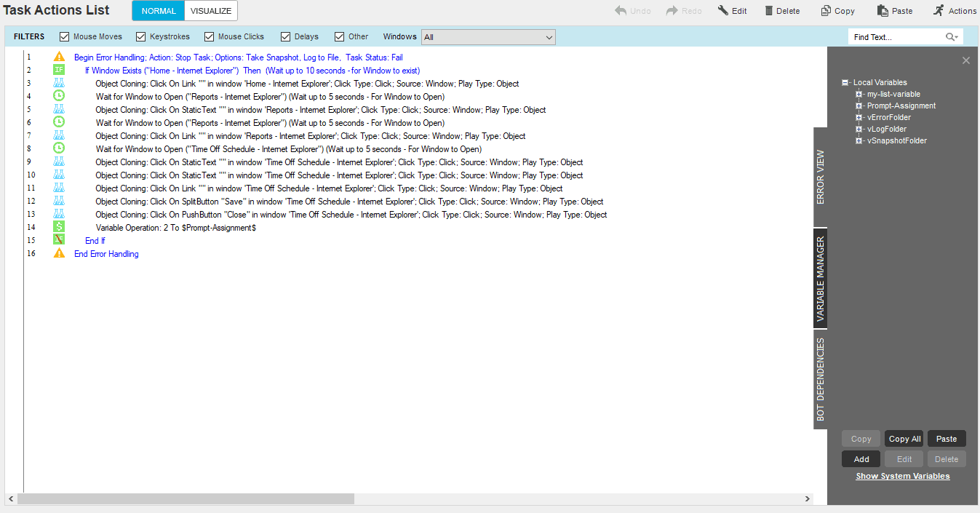Click the Edit wrench icon in toolbar
The height and width of the screenshot is (513, 980).
tap(723, 11)
